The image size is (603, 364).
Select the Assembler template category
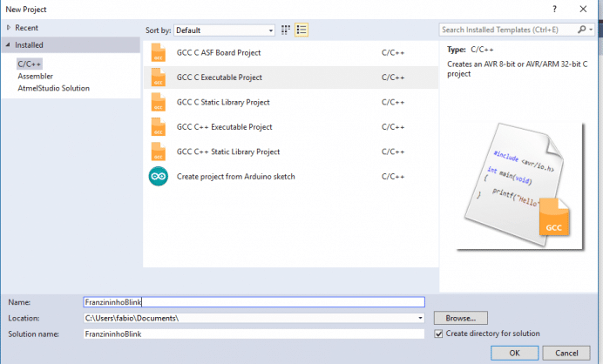point(36,76)
